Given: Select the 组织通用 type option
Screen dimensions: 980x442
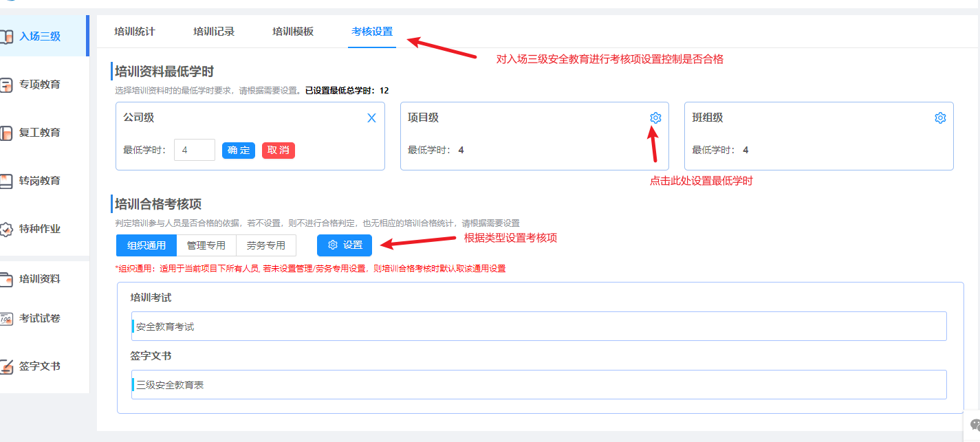Looking at the screenshot, I should tap(146, 245).
